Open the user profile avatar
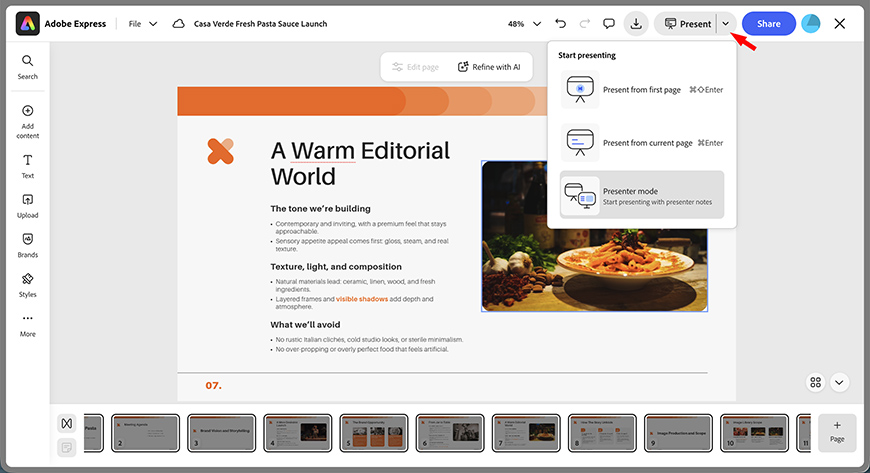 (x=811, y=23)
